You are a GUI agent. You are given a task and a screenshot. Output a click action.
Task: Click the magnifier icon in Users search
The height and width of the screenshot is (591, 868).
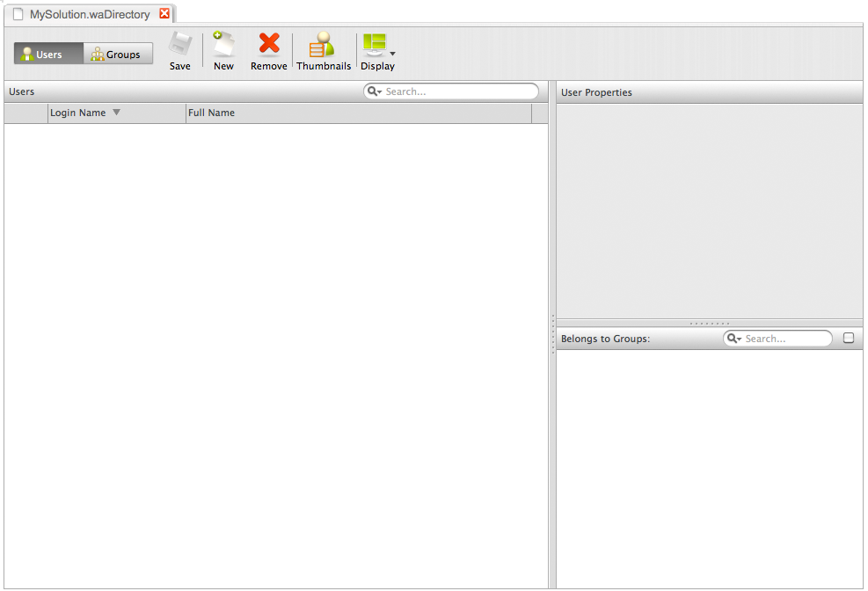tap(374, 91)
